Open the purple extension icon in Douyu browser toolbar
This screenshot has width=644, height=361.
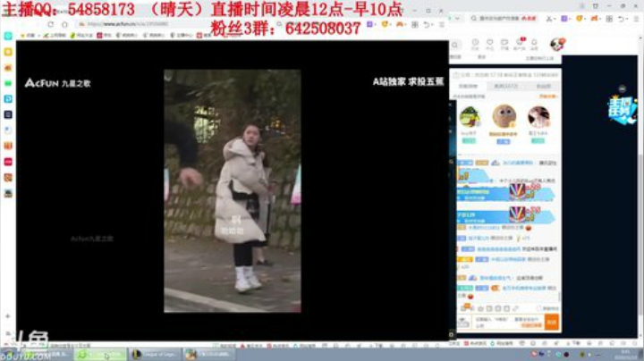[564, 19]
